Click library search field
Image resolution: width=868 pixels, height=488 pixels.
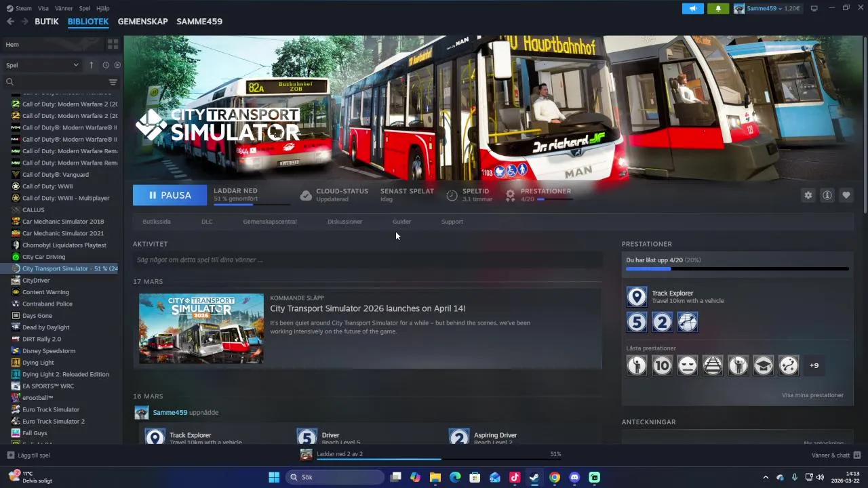pos(56,82)
